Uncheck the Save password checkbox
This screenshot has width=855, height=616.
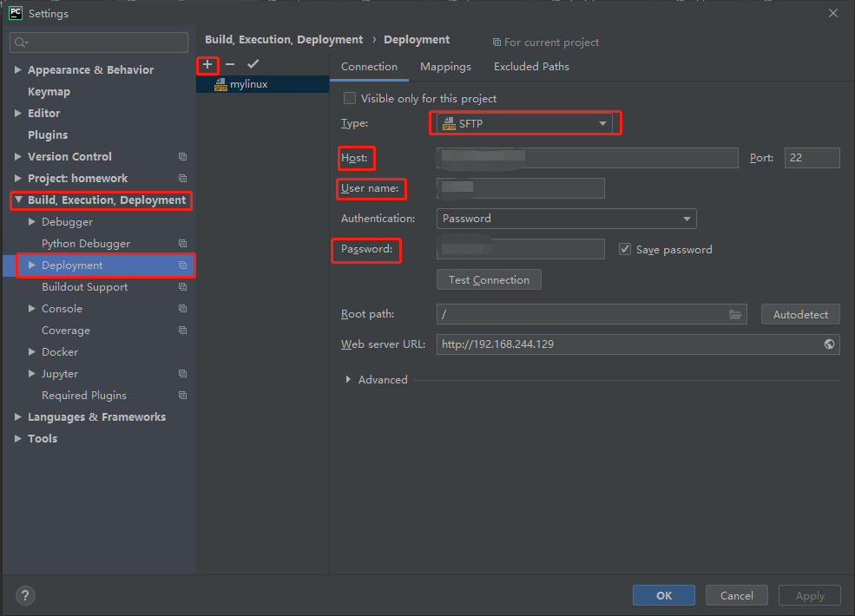tap(625, 249)
